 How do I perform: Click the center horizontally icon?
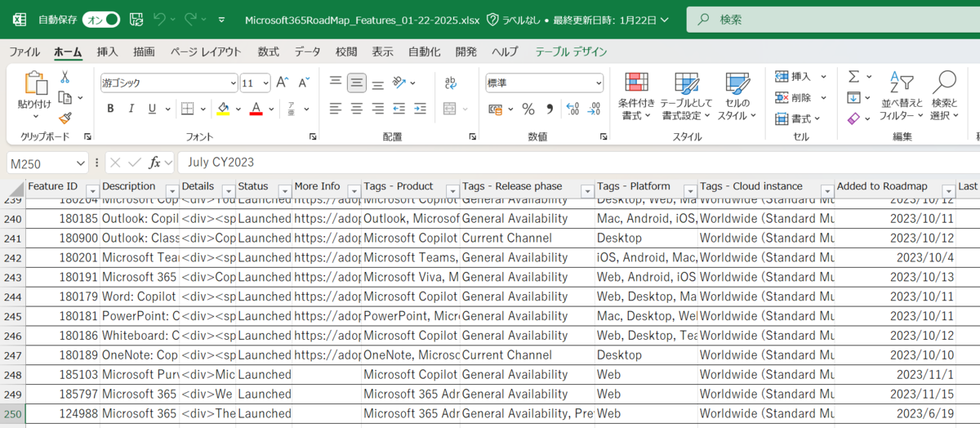pos(357,109)
